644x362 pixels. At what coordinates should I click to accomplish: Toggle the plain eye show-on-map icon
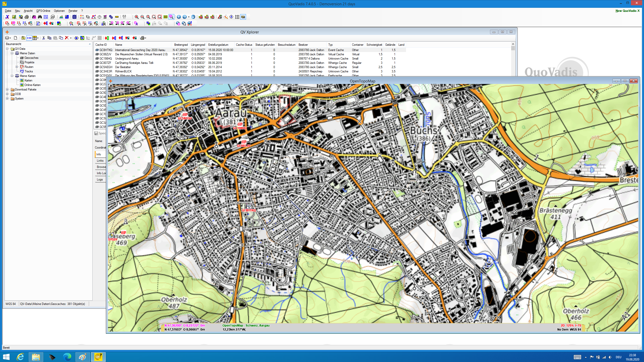click(76, 38)
